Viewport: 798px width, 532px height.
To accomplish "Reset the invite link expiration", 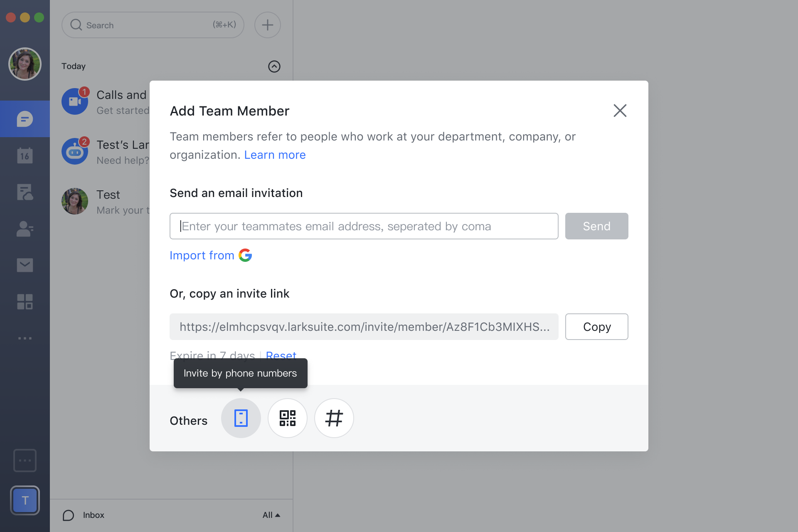I will click(281, 355).
